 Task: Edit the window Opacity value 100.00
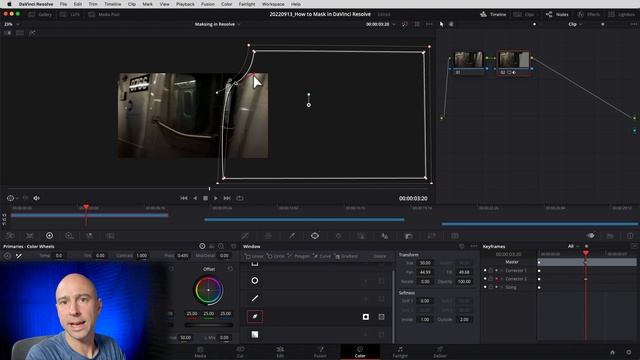(x=464, y=282)
